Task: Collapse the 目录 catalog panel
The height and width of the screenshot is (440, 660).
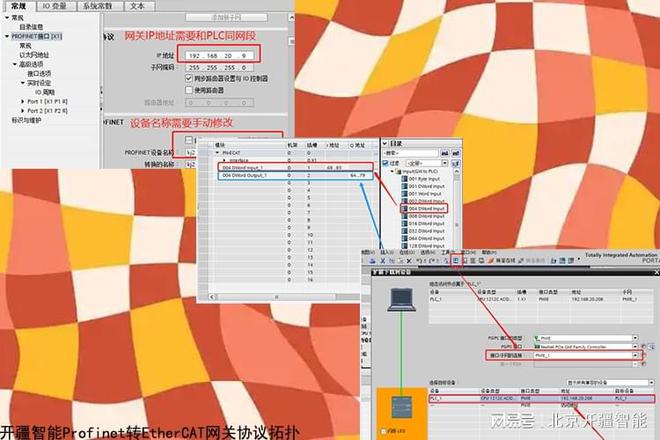Action: (x=385, y=144)
